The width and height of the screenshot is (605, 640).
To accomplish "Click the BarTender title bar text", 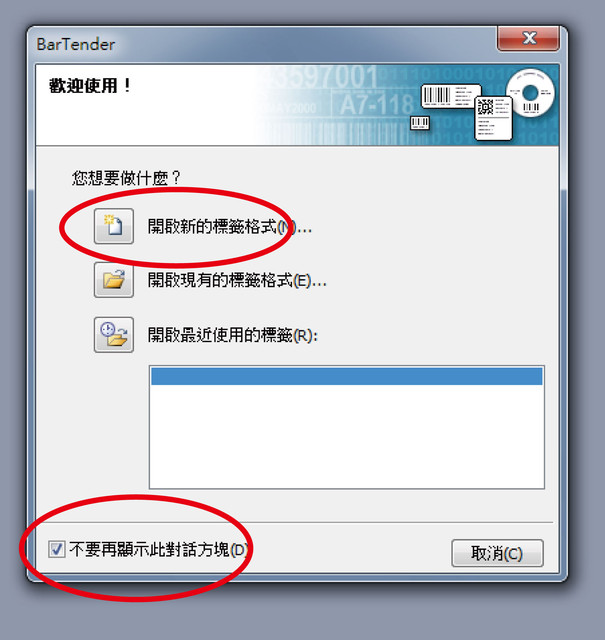I will tap(76, 44).
